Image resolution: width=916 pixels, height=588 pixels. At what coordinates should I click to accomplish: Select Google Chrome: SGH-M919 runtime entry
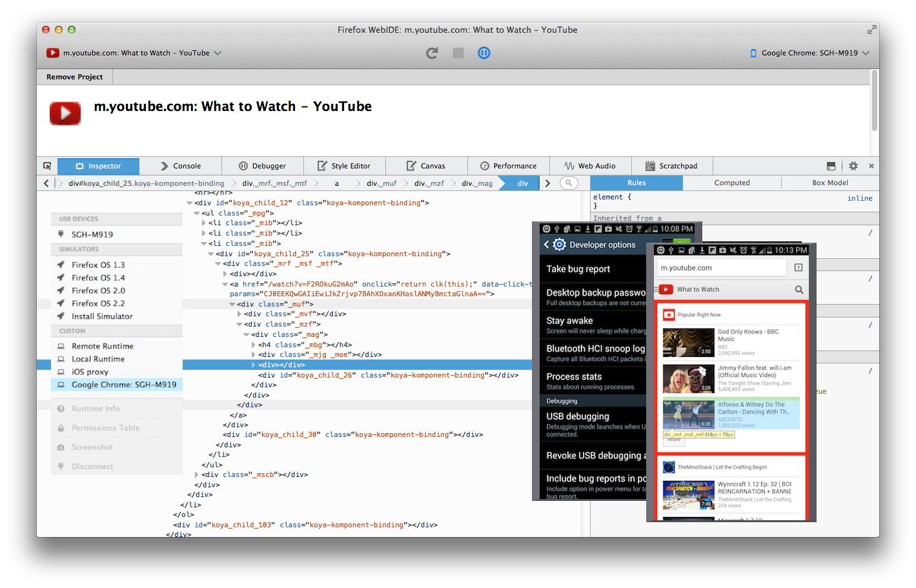pyautogui.click(x=117, y=385)
